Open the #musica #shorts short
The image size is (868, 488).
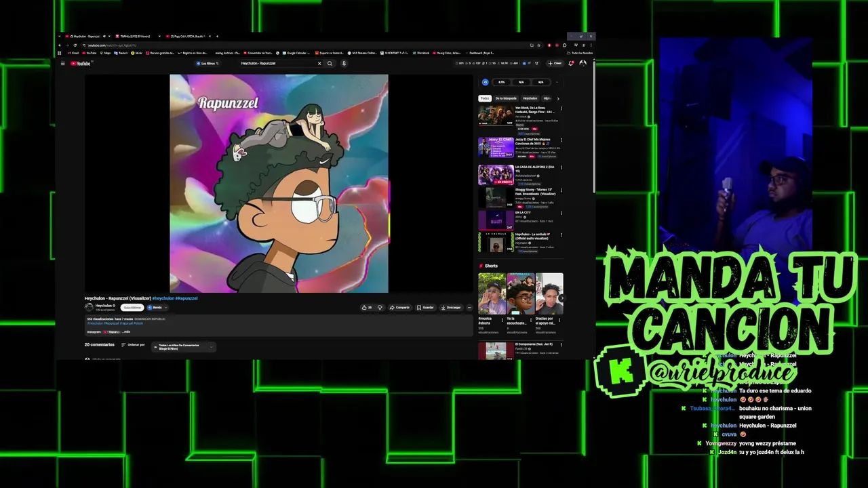[492, 293]
